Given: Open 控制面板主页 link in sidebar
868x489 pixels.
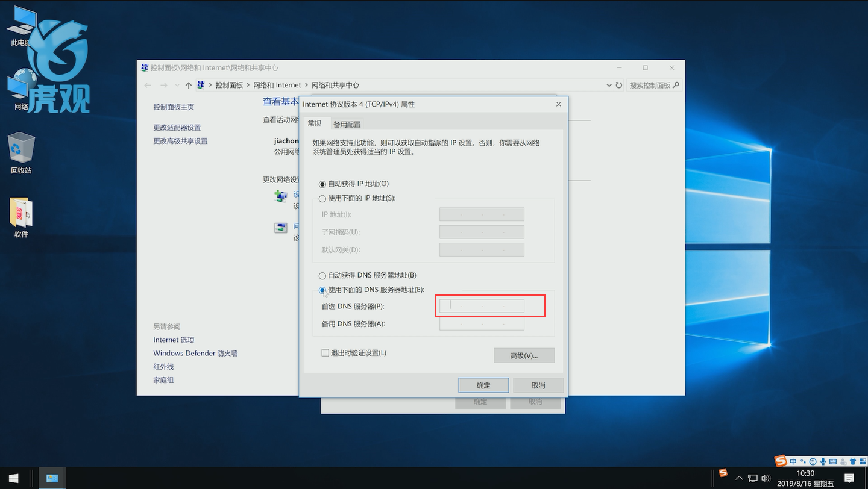Looking at the screenshot, I should point(174,107).
